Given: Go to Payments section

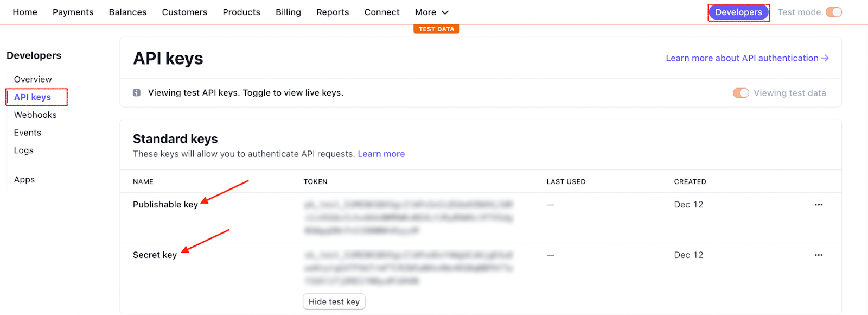Looking at the screenshot, I should [x=73, y=12].
